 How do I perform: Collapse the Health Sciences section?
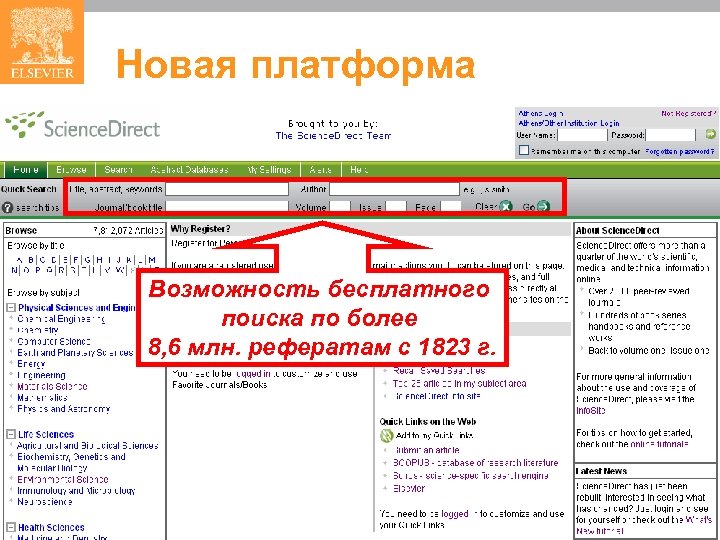tap(11, 527)
